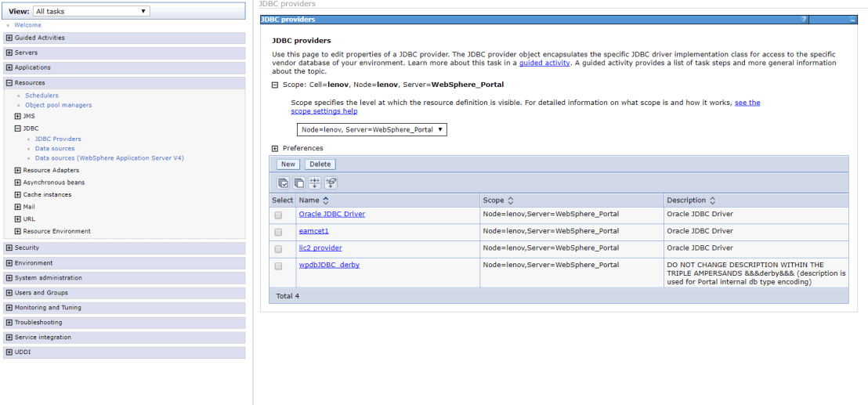Click the Deselect All items icon
Image resolution: width=868 pixels, height=405 pixels.
tap(299, 183)
